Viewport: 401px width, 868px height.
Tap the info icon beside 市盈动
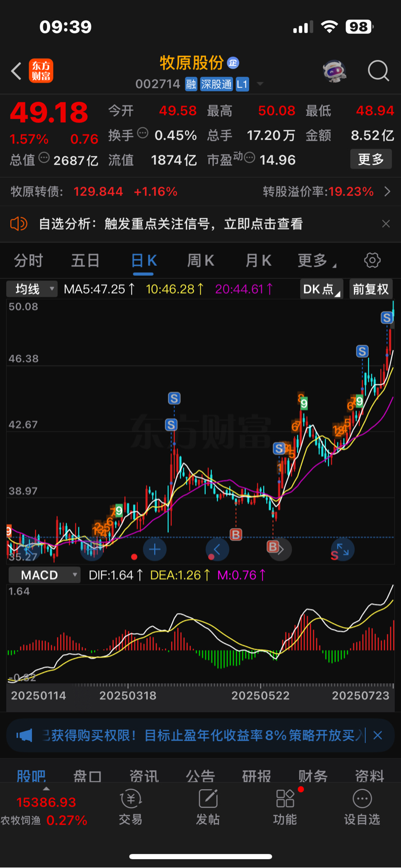point(250,158)
